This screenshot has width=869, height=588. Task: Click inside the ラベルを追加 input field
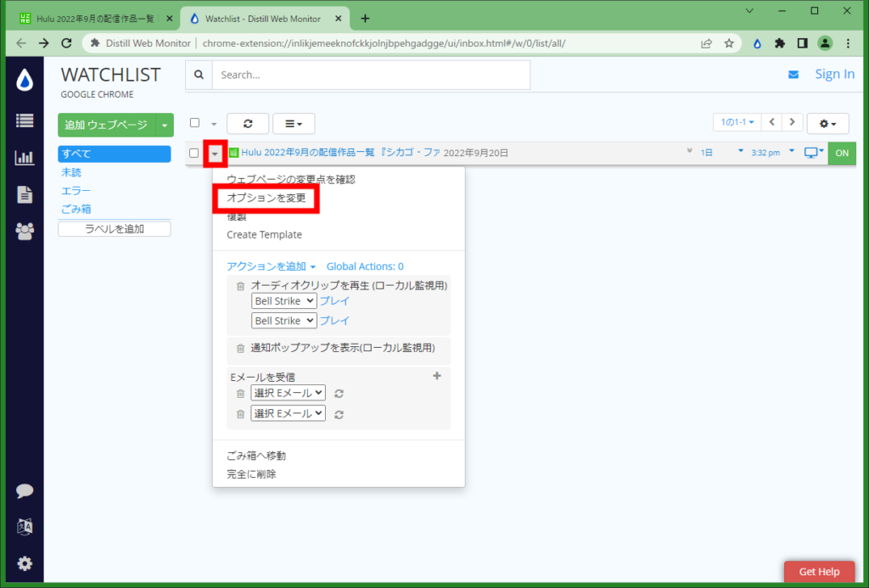pyautogui.click(x=114, y=228)
